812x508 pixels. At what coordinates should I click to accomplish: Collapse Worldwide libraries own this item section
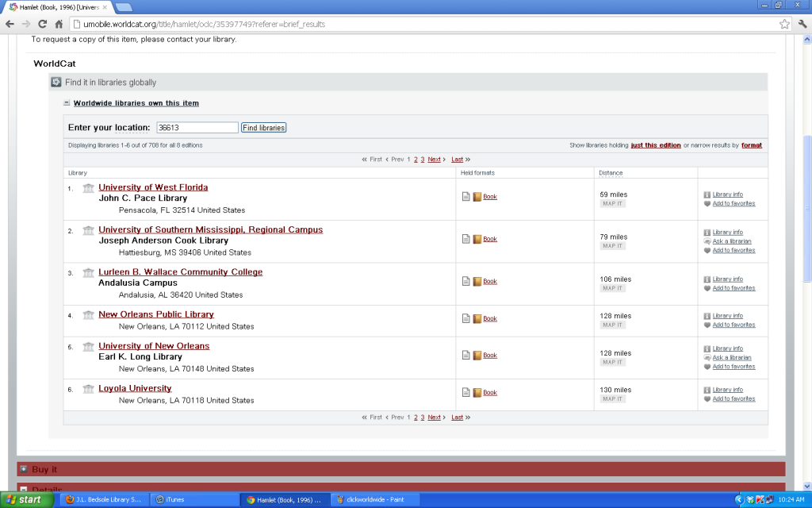pyautogui.click(x=67, y=103)
